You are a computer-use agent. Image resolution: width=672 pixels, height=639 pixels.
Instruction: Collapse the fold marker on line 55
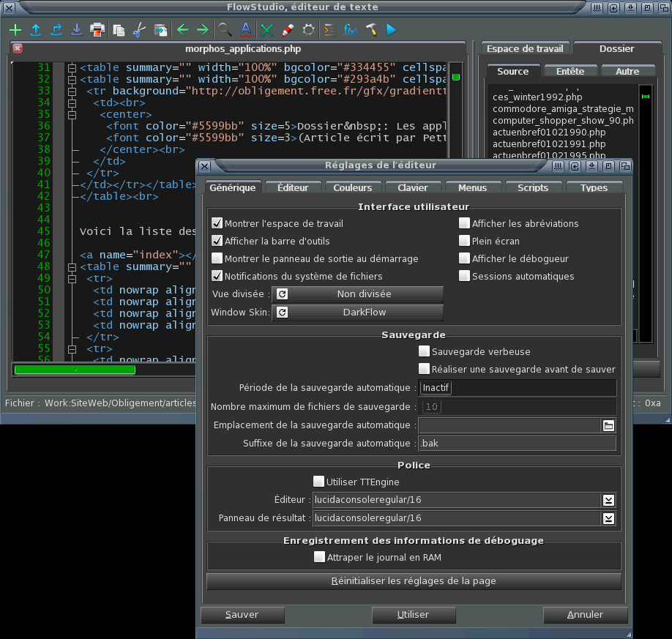pyautogui.click(x=72, y=349)
